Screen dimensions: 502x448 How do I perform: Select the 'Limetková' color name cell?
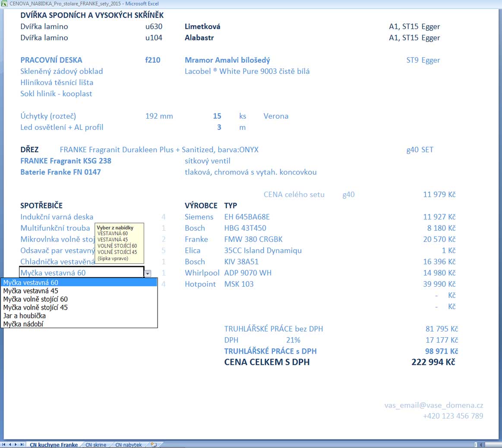pos(202,27)
